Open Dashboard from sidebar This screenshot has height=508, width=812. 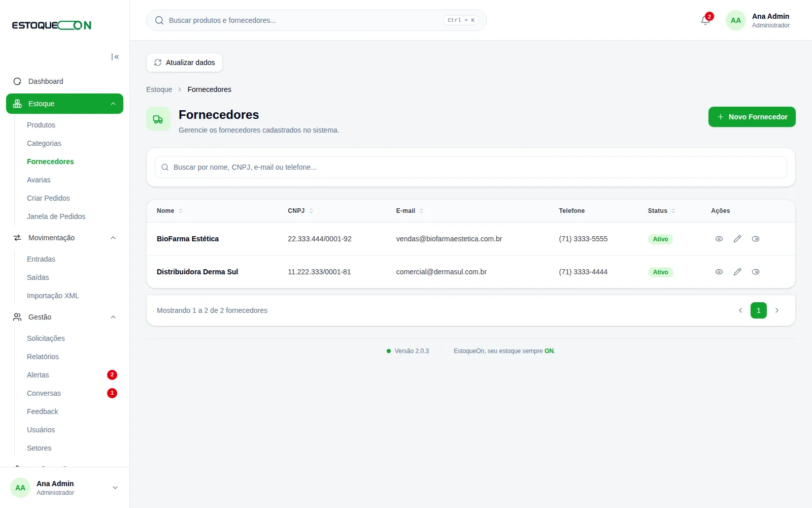(64, 81)
